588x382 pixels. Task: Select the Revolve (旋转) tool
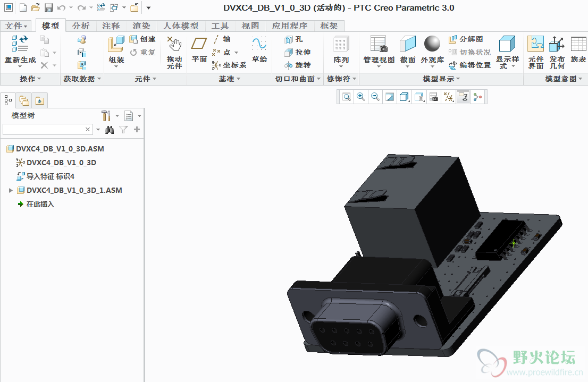point(298,65)
